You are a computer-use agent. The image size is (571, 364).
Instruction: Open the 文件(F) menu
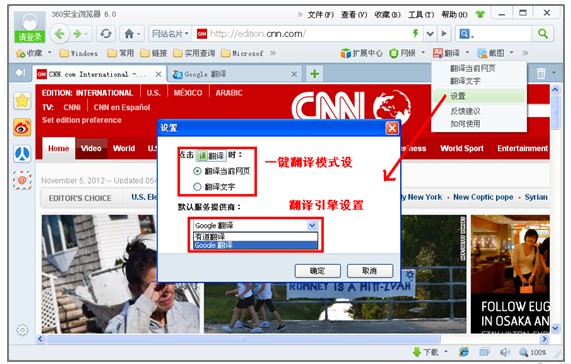click(x=320, y=15)
